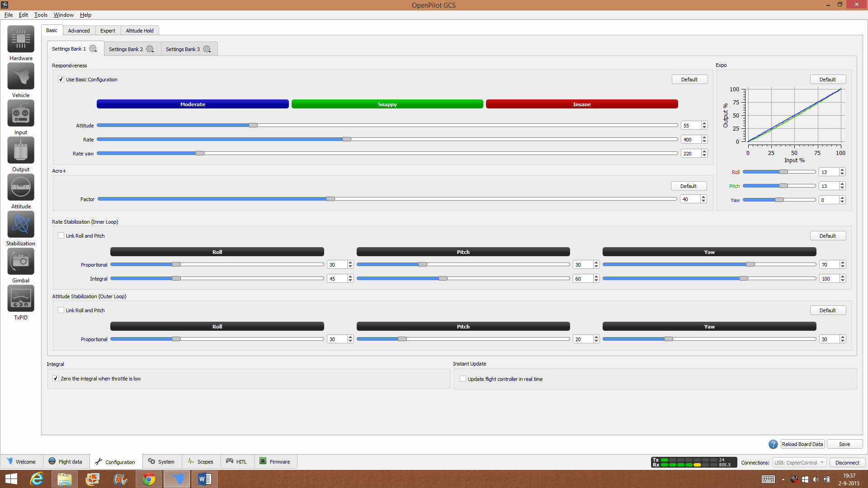Click the gear icon on Settings Bank 3
Viewport: 868px width, 488px height.
(207, 49)
